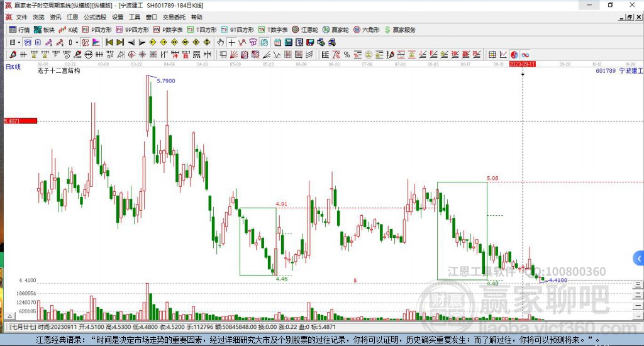Image resolution: width=644 pixels, height=346 pixels.
Task: Click the status bar 标:5.4871 value
Action: point(323,327)
